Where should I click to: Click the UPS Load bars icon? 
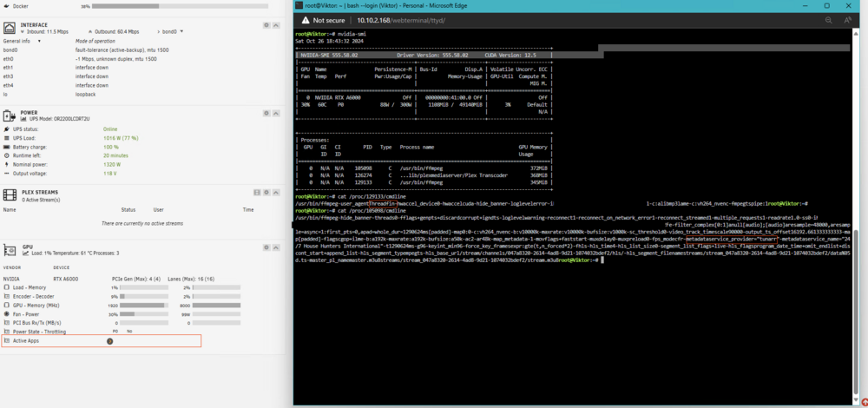pyautogui.click(x=7, y=138)
